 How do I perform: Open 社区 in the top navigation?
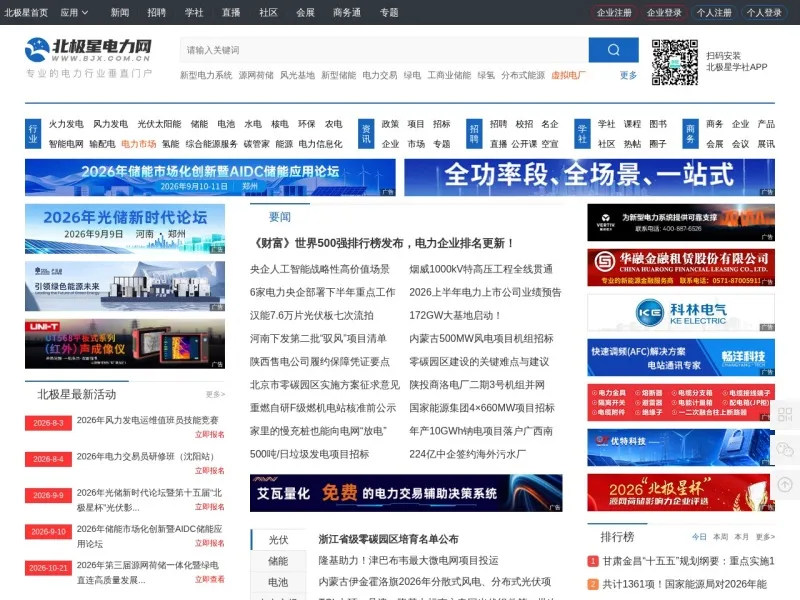pos(268,12)
